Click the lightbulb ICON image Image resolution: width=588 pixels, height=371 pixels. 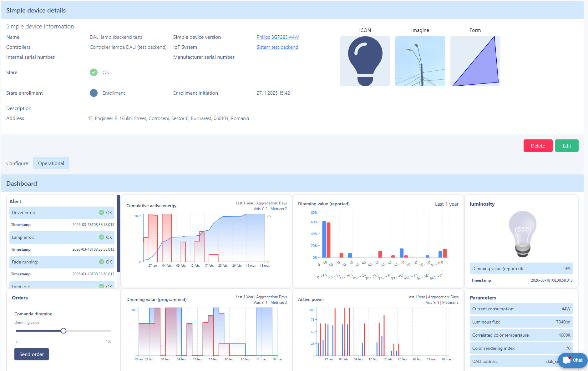pyautogui.click(x=365, y=61)
